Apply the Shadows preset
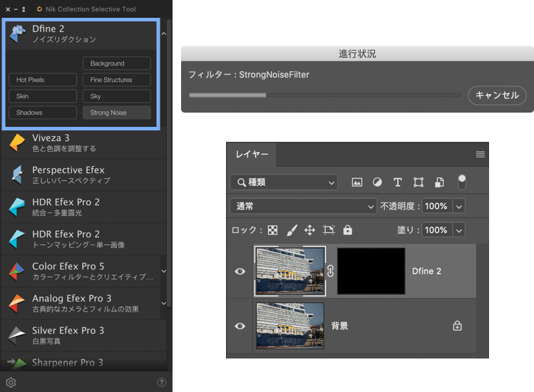534x392 pixels. pyautogui.click(x=43, y=113)
